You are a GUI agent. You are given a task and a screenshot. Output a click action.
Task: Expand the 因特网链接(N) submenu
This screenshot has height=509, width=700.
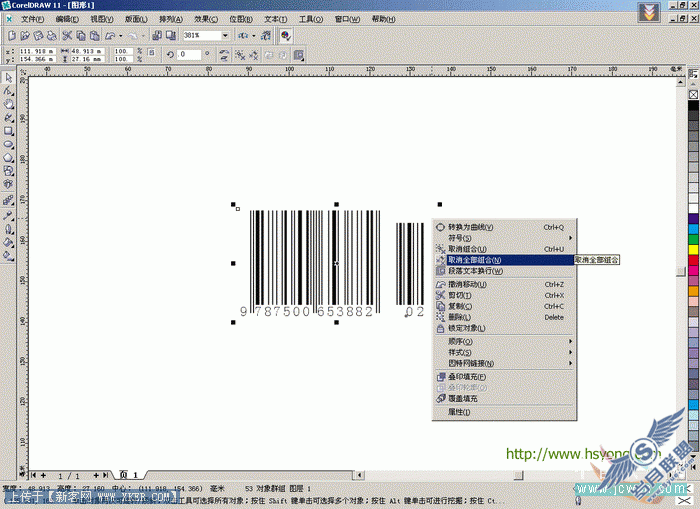coord(504,363)
